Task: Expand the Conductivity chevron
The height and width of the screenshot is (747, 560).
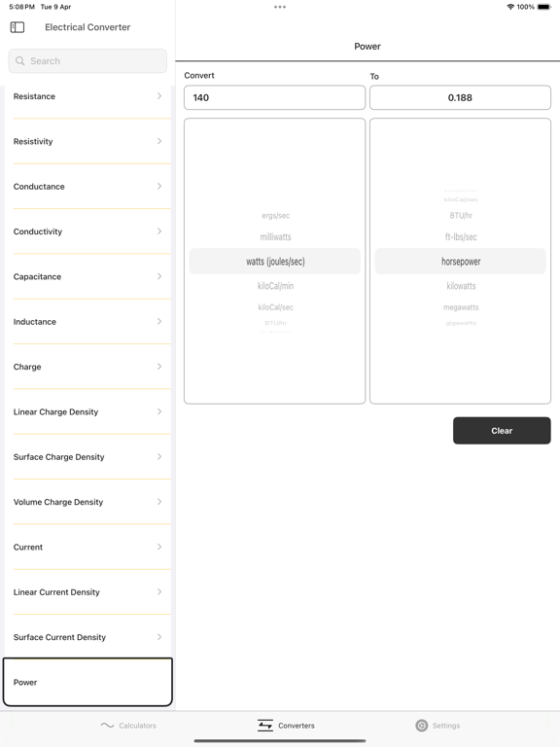Action: click(159, 231)
